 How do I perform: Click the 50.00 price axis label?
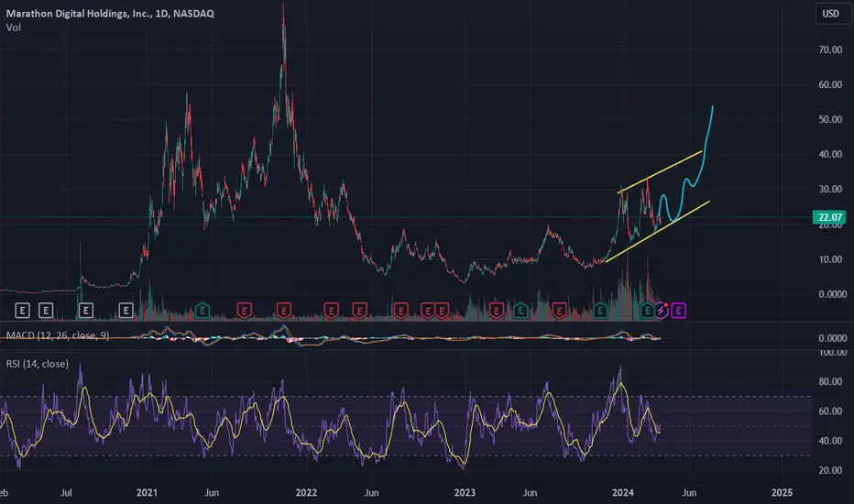point(830,119)
